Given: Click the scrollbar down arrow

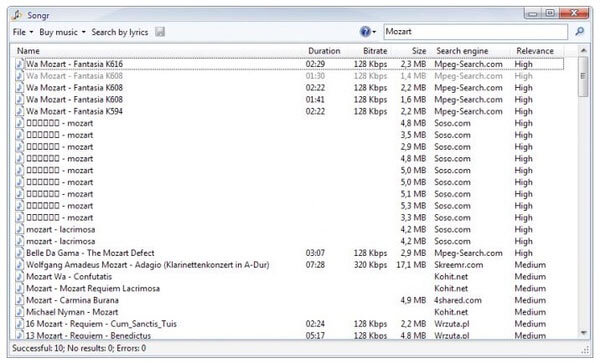Looking at the screenshot, I should [583, 333].
